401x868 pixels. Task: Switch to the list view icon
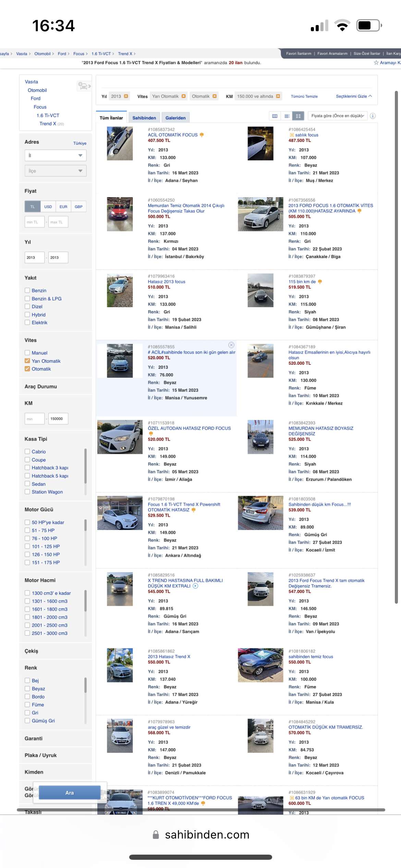tap(287, 116)
